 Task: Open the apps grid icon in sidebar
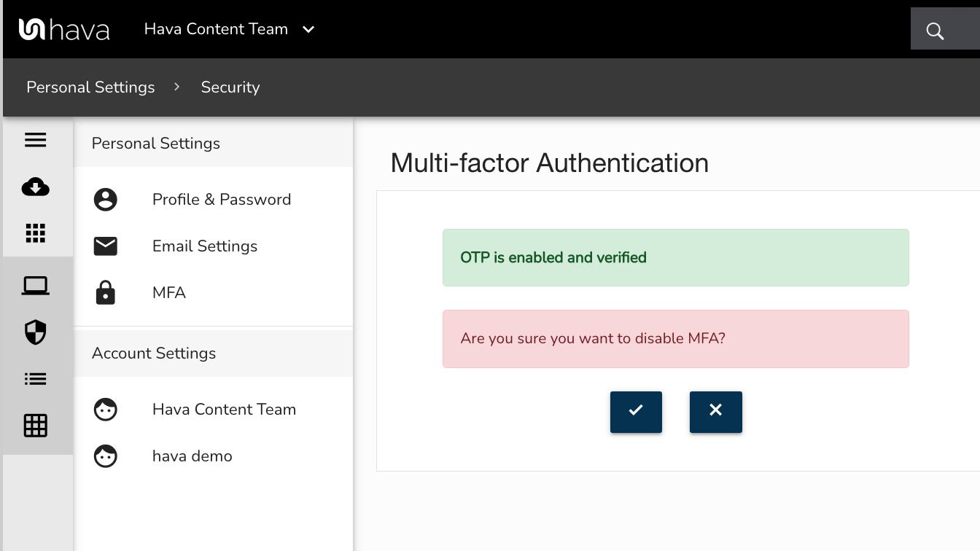(36, 233)
